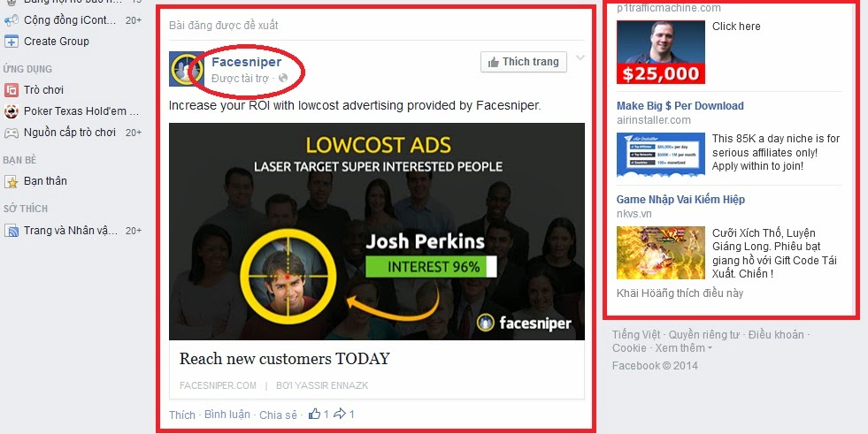Click the Facesniper page profile picture
Image resolution: width=868 pixels, height=434 pixels.
pos(186,69)
